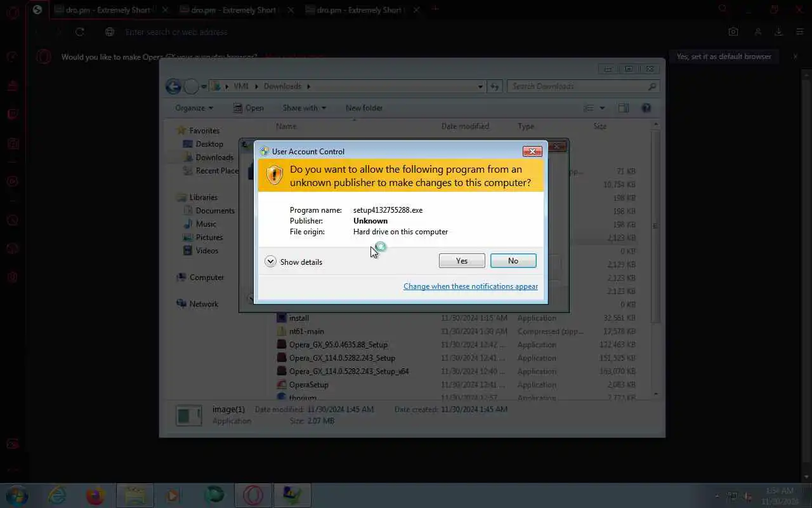
Task: Select the OperaSetup file icon
Action: (282, 385)
